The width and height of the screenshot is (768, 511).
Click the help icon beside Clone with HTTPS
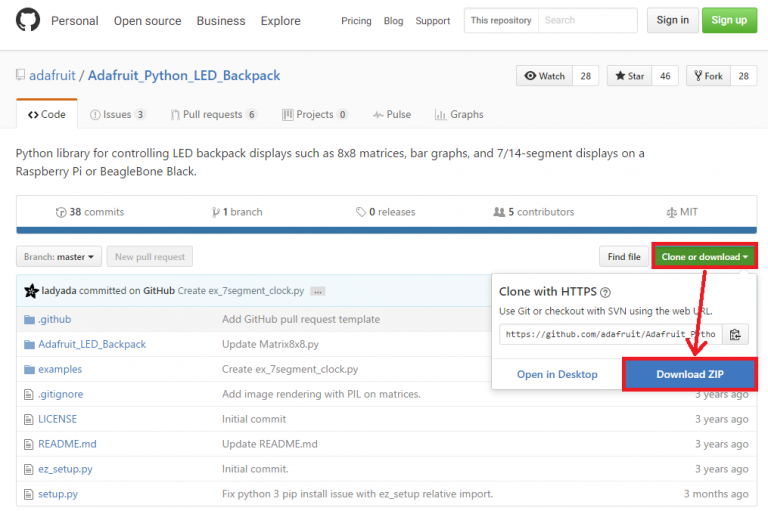pos(606,292)
